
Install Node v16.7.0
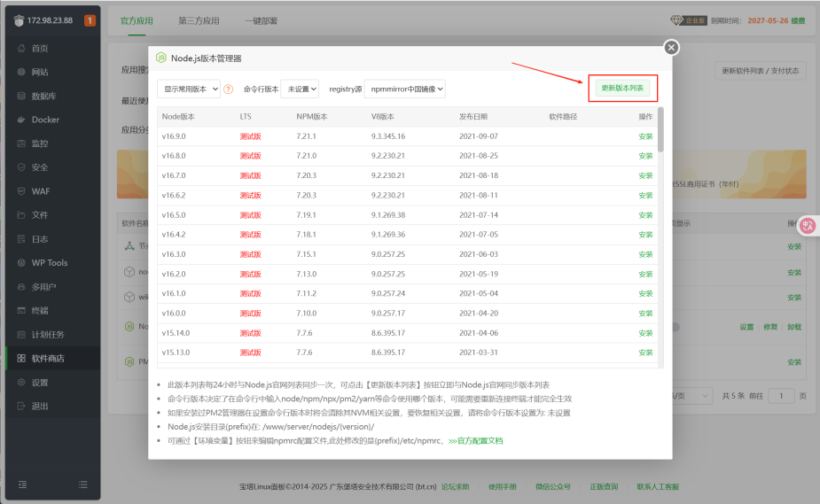[x=645, y=175]
